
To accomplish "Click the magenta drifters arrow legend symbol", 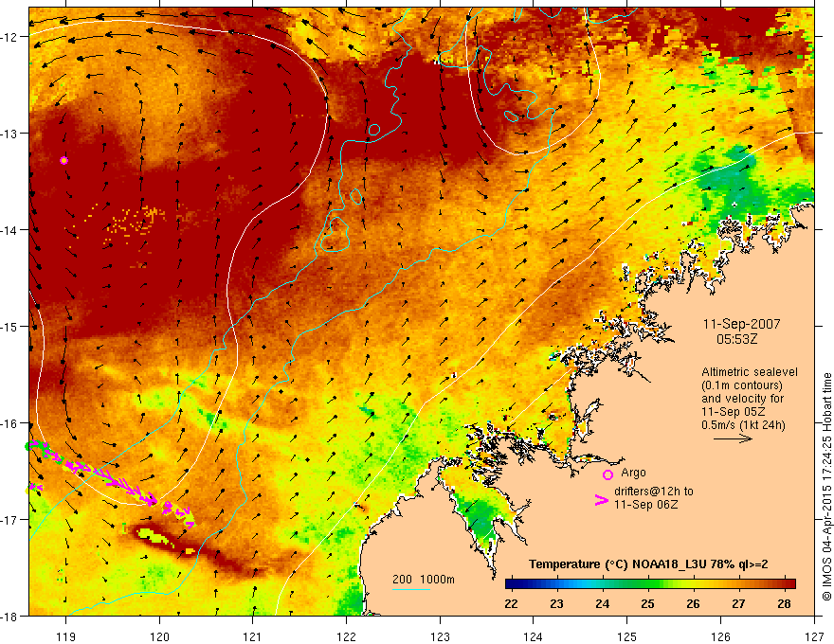I will [602, 500].
